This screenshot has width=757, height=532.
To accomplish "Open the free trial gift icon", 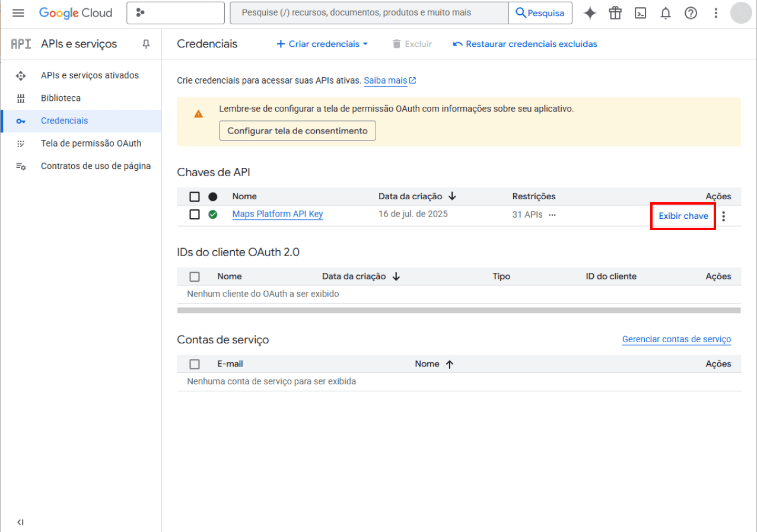I will [x=615, y=13].
